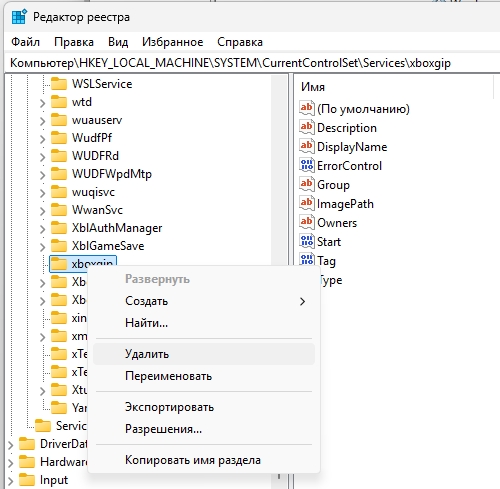
Task: Choose Экспортировать from context menu
Action: click(204, 407)
